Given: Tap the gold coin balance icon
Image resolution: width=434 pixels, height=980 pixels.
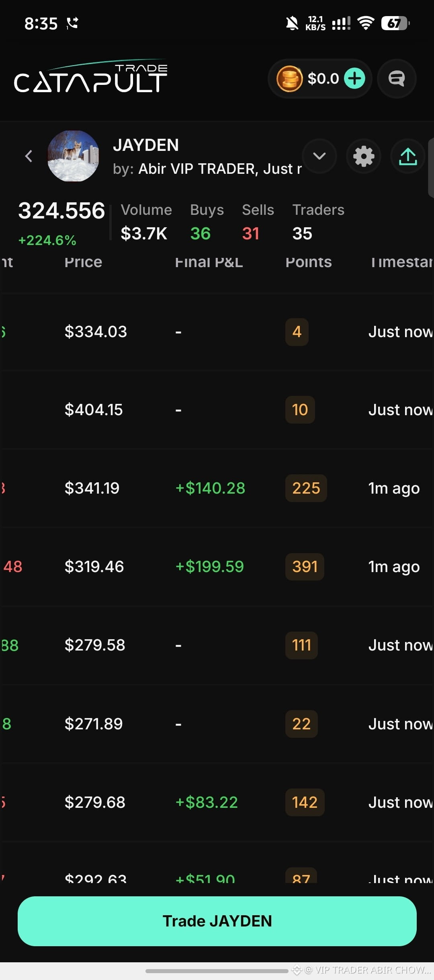Looking at the screenshot, I should [289, 78].
